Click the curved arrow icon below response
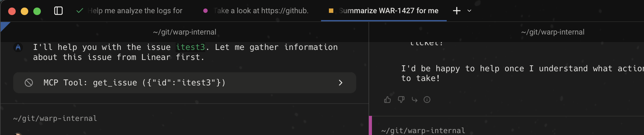The height and width of the screenshot is (135, 644). (414, 100)
